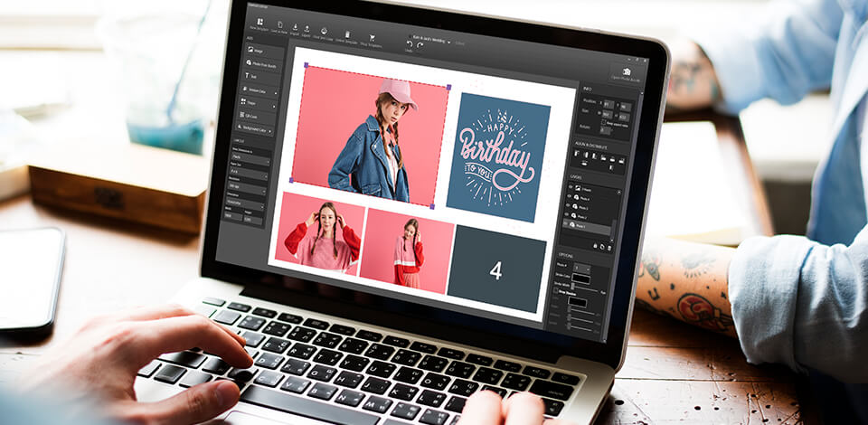Select the Photo 3 layer name
This screenshot has width=868, height=425.
[x=584, y=209]
